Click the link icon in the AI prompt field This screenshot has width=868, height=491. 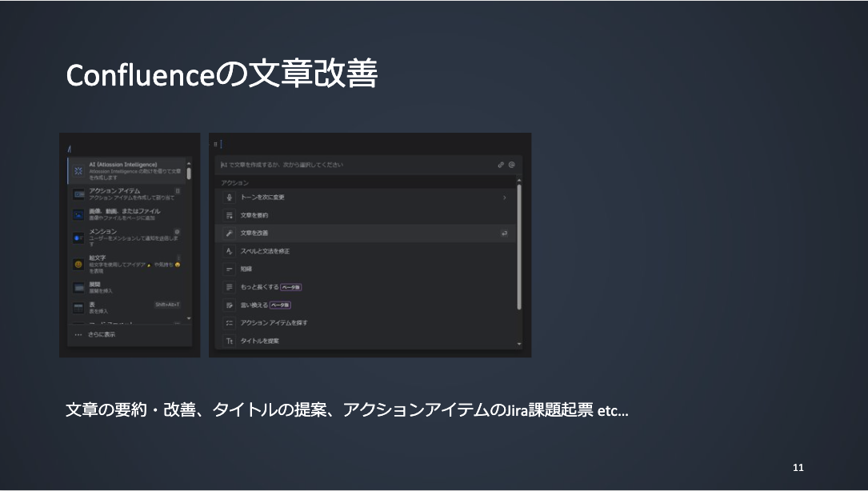point(501,165)
